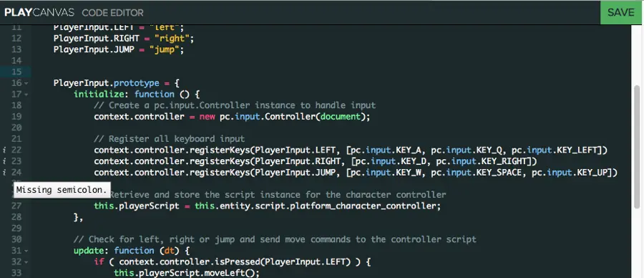
Task: Click line number 21 in gutter
Action: pyautogui.click(x=16, y=138)
